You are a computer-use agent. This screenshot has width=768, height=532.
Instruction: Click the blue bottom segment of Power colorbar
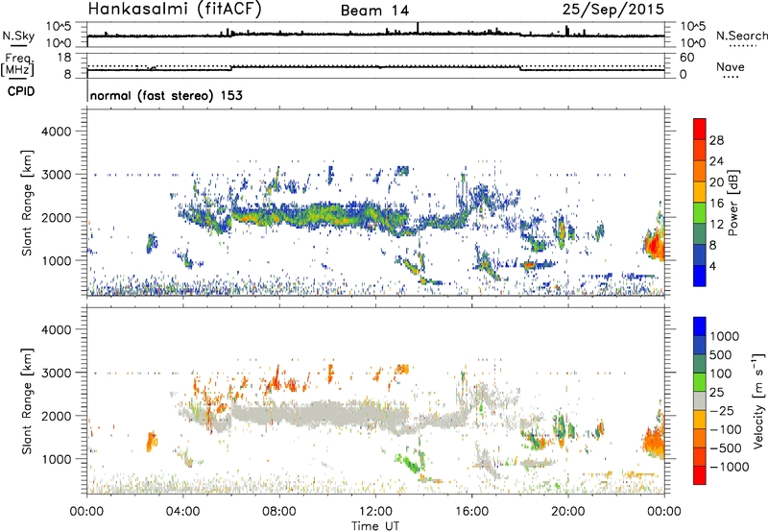[x=700, y=276]
